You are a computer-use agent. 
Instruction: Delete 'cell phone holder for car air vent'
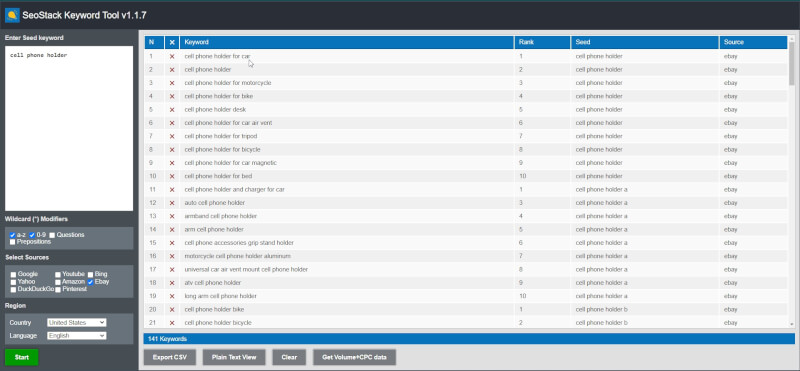172,123
